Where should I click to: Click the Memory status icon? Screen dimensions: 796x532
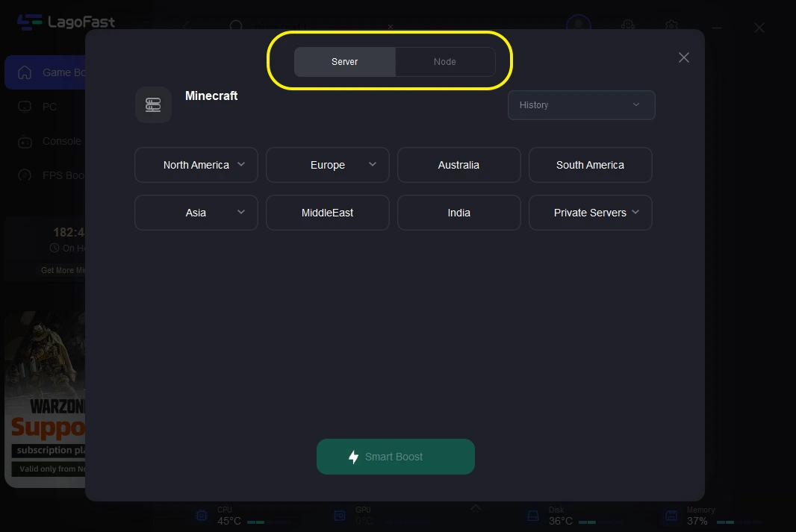pyautogui.click(x=671, y=516)
